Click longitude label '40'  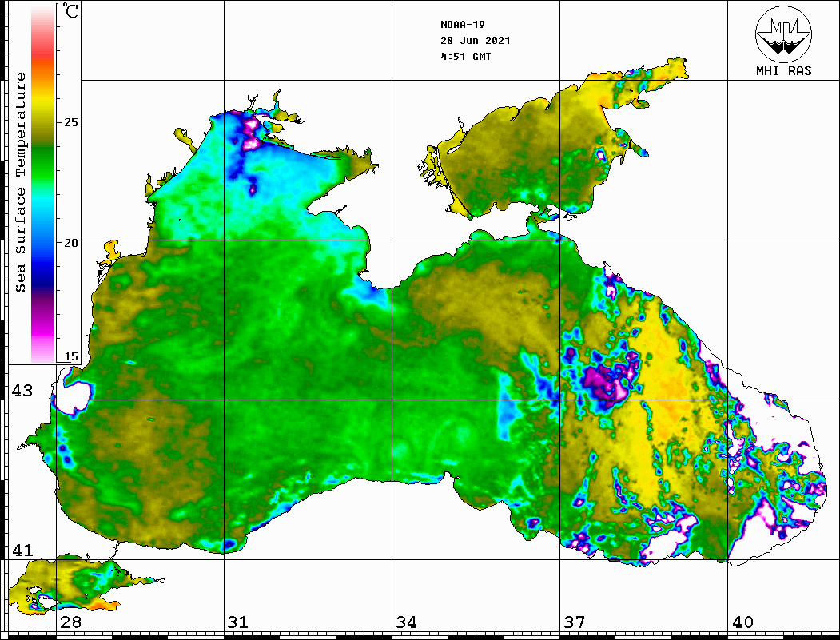(x=742, y=622)
